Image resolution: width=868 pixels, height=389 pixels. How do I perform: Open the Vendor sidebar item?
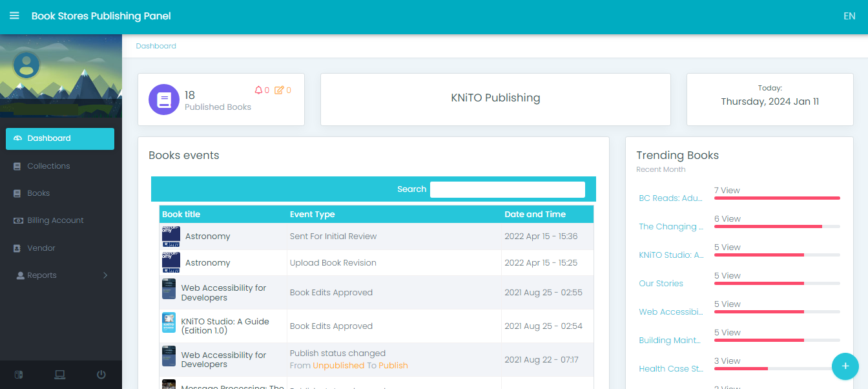(41, 248)
